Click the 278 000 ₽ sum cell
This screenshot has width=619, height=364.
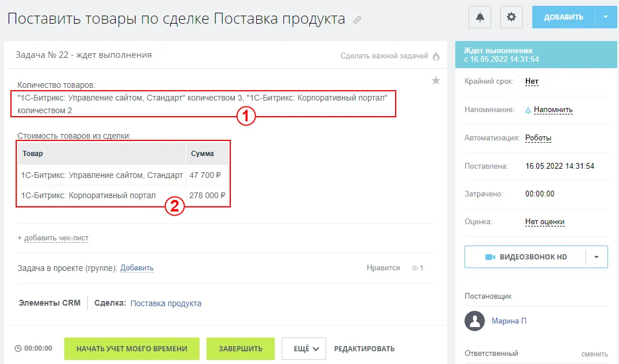pyautogui.click(x=207, y=195)
